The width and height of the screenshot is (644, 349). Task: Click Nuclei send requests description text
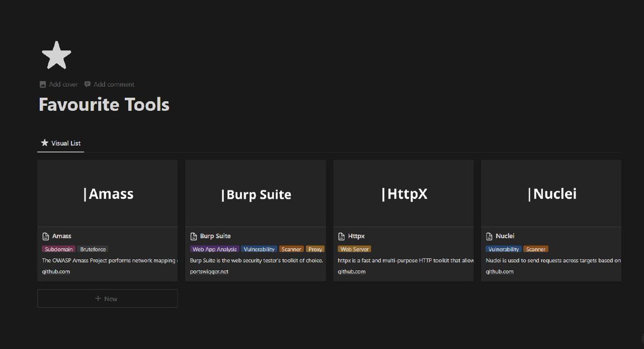click(x=553, y=260)
